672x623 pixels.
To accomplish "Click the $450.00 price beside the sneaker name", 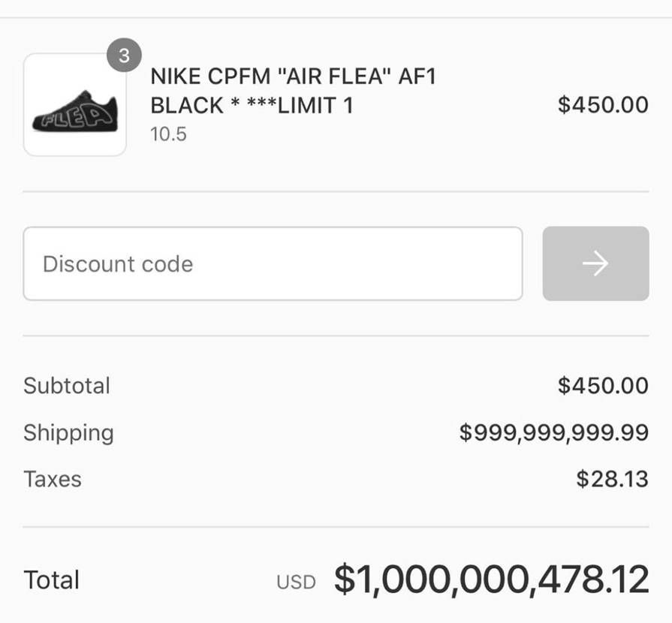I will [x=602, y=105].
